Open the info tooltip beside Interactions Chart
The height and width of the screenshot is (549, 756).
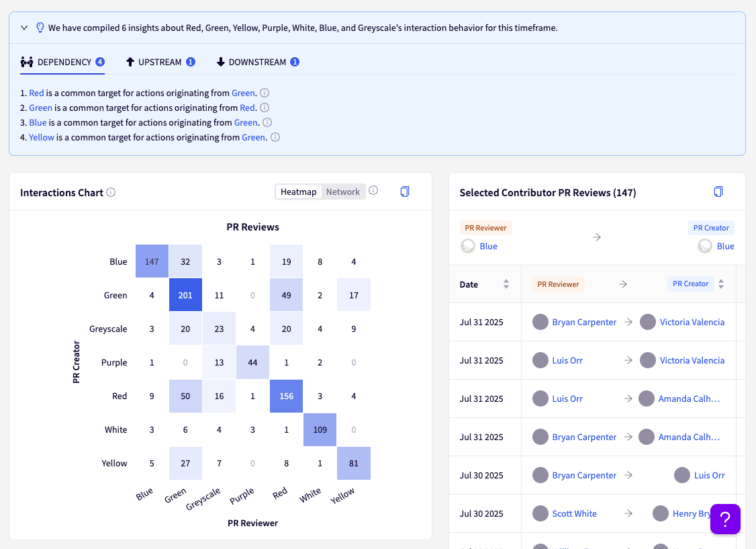(x=112, y=192)
